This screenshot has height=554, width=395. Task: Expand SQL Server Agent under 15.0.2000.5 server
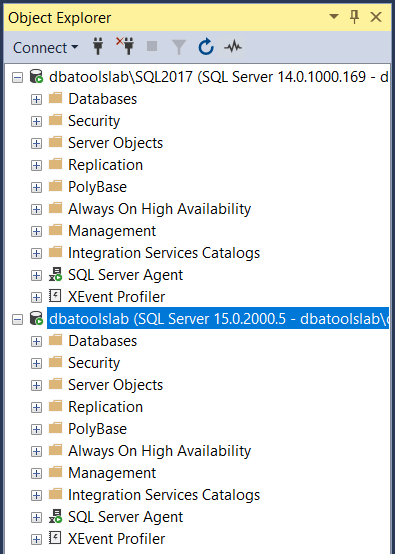(x=36, y=517)
